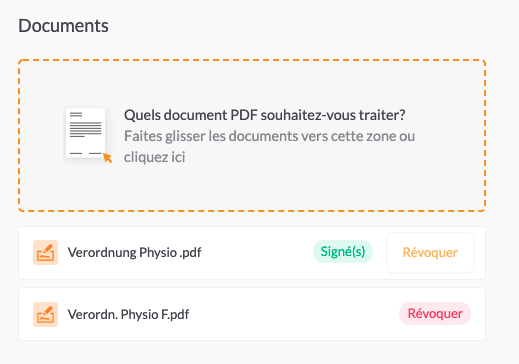Viewport: 519px width, 364px height.
Task: Click signature dashes at bottom of page illustration
Action: pyautogui.click(x=85, y=153)
